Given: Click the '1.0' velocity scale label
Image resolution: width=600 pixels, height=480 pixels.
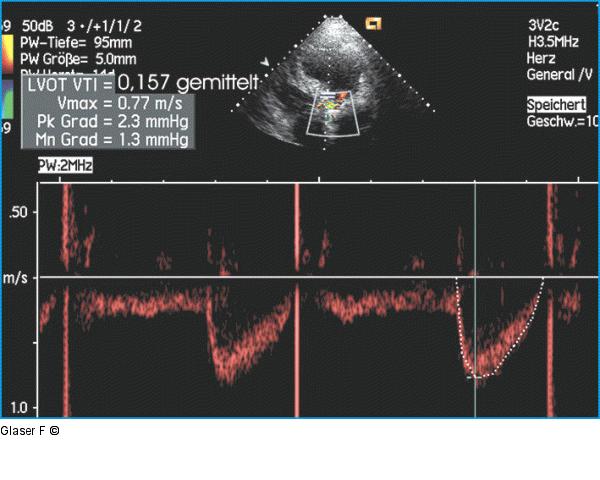Looking at the screenshot, I should tap(20, 408).
